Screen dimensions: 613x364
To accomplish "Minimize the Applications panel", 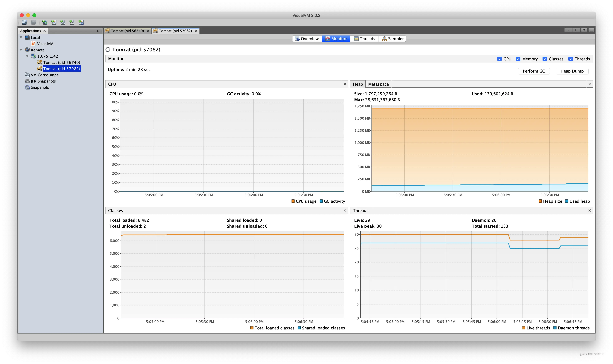I will [x=99, y=31].
